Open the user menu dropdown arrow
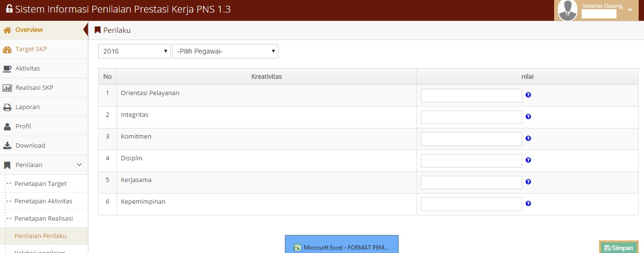 pyautogui.click(x=630, y=10)
